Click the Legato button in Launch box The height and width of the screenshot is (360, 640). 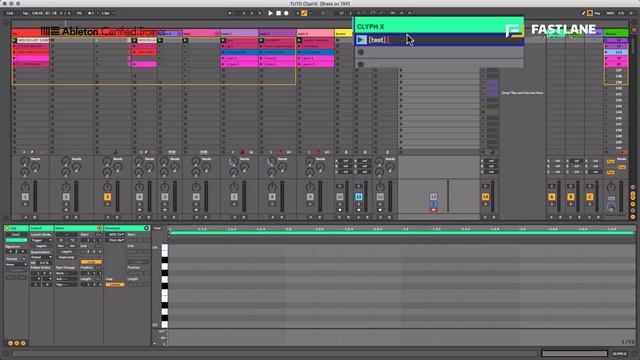click(x=42, y=246)
